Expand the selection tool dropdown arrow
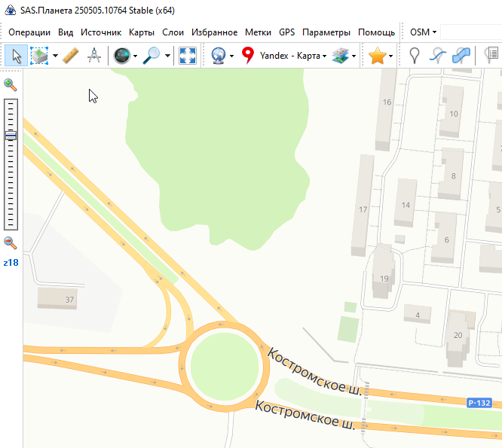Screen dimensions: 502x448 click(54, 56)
